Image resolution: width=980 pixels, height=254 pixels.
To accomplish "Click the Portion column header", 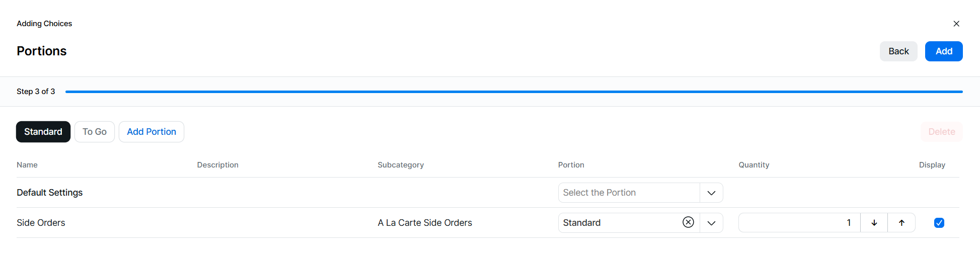I will (571, 165).
